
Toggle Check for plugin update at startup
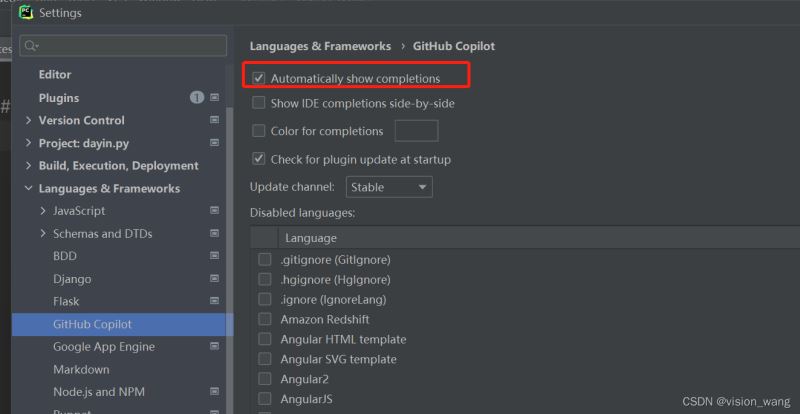(259, 159)
